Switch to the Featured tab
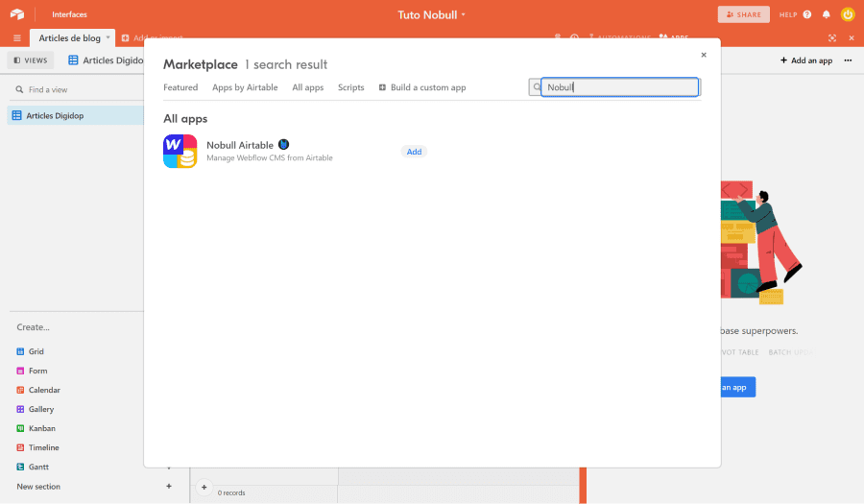The width and height of the screenshot is (864, 504). point(180,87)
